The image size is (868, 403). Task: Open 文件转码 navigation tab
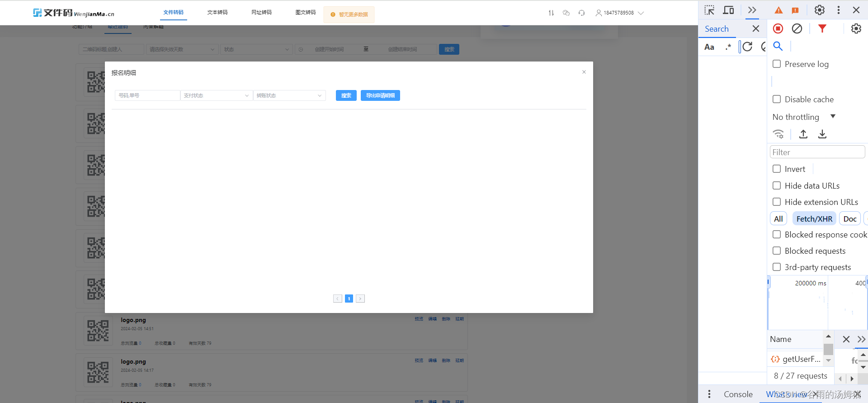(174, 12)
